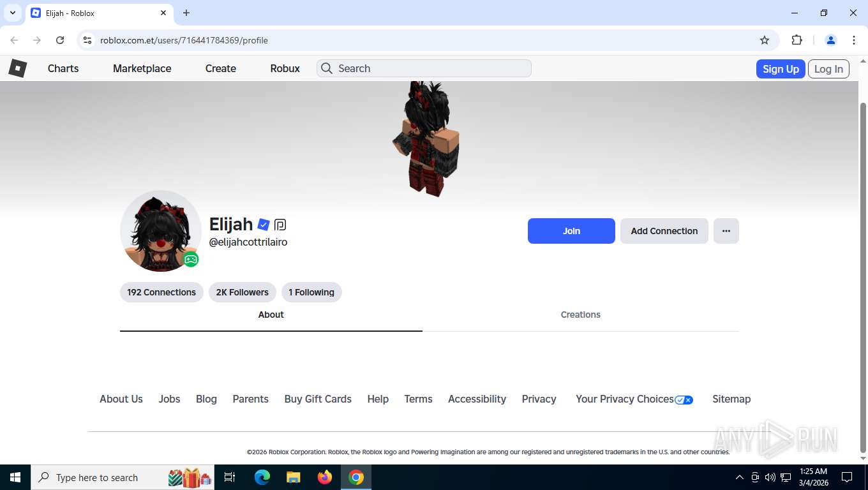This screenshot has height=490, width=868.
Task: Open Terms footer link
Action: (x=418, y=399)
